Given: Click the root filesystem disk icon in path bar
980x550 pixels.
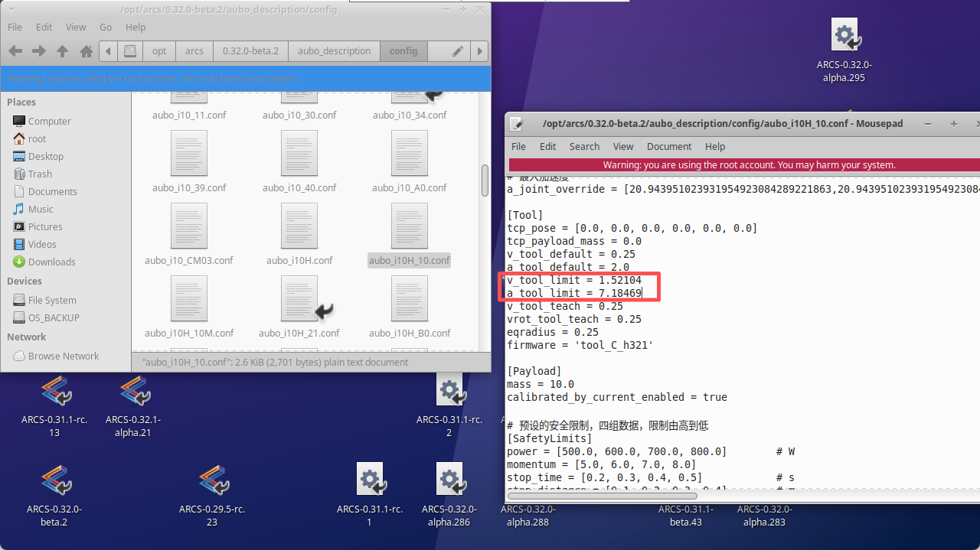Looking at the screenshot, I should point(130,51).
